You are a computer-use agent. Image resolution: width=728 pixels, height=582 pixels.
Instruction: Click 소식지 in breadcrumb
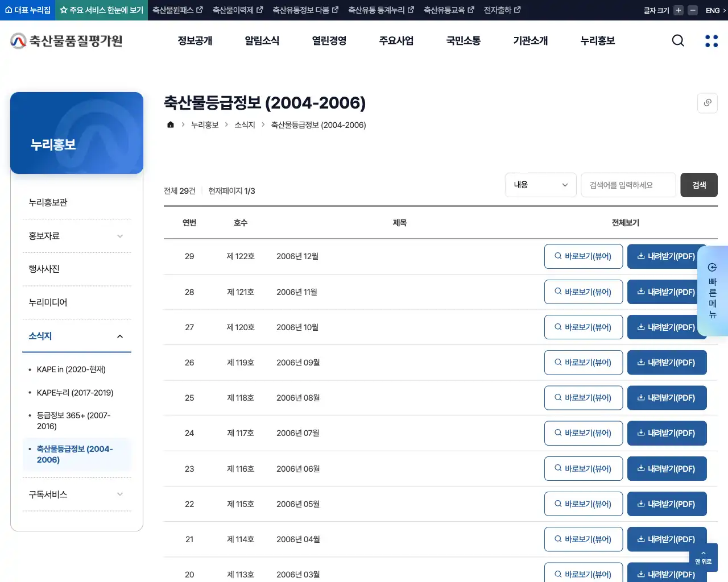click(x=245, y=125)
